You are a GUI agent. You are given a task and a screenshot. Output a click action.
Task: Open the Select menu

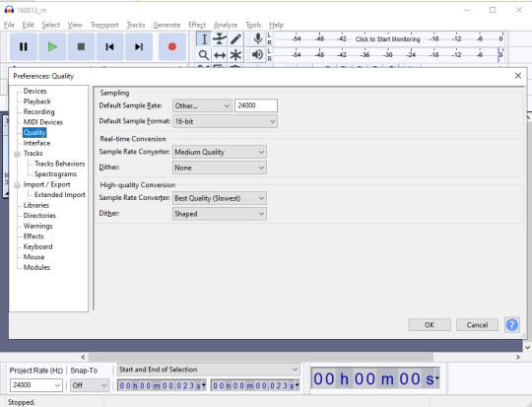(51, 25)
